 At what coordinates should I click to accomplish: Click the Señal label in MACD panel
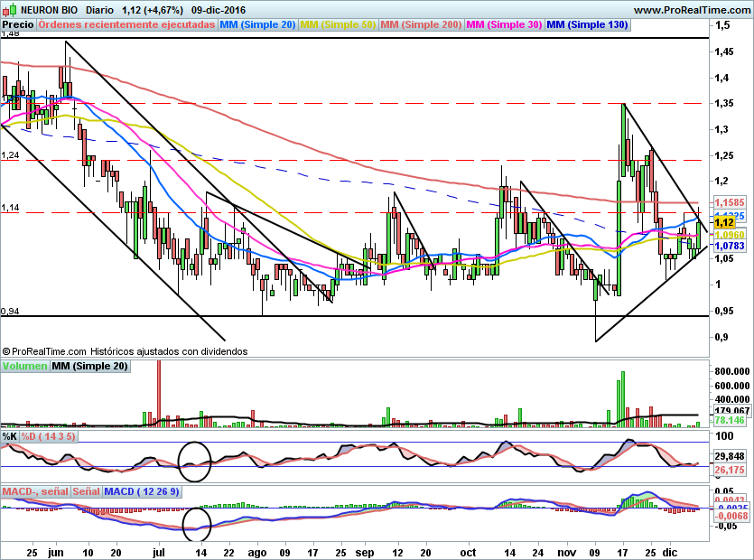tap(86, 491)
